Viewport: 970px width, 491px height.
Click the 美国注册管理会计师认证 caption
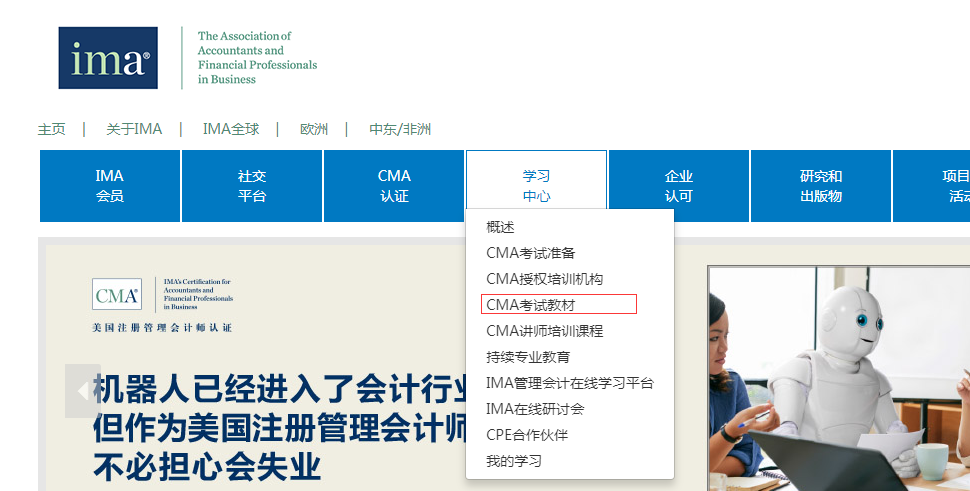[162, 328]
